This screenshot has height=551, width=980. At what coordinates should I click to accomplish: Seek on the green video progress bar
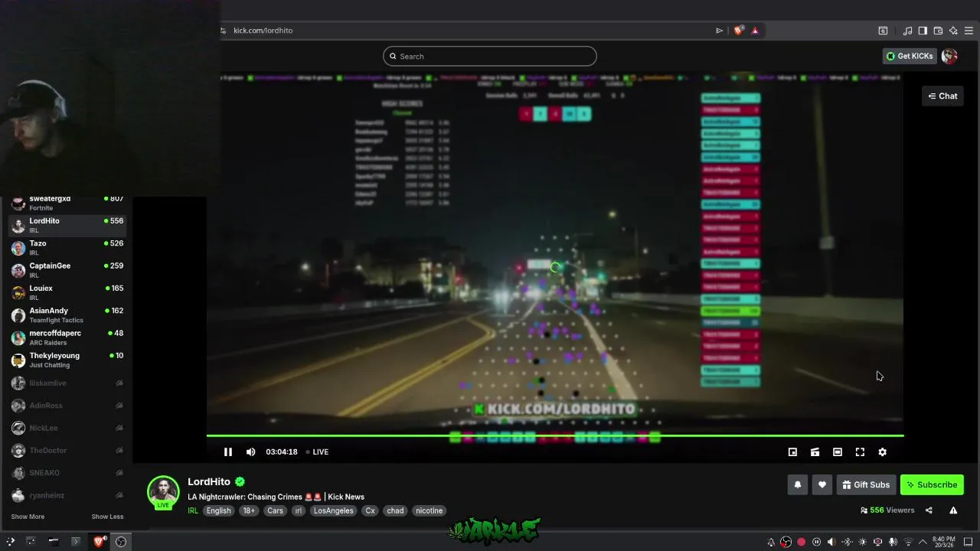(x=555, y=435)
